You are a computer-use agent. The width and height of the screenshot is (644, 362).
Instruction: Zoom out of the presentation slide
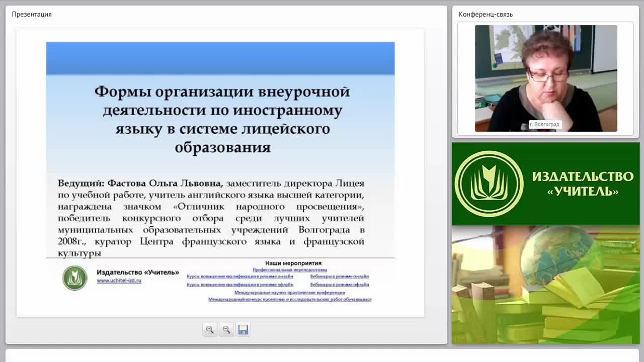[226, 330]
